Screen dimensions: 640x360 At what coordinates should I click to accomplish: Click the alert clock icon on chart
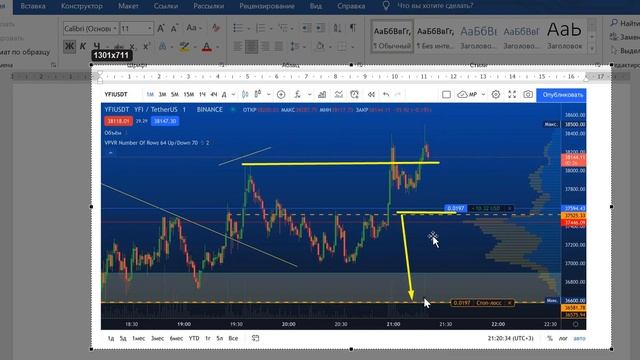tap(354, 95)
